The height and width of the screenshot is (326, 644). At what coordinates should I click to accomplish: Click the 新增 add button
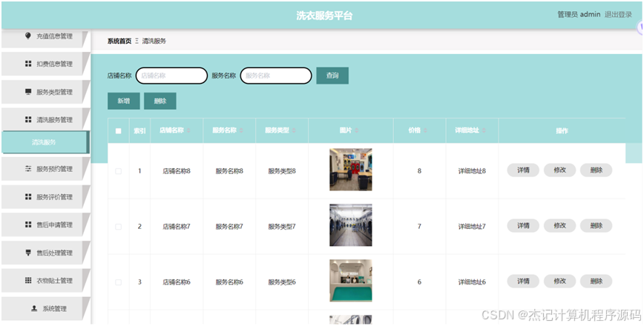[124, 101]
